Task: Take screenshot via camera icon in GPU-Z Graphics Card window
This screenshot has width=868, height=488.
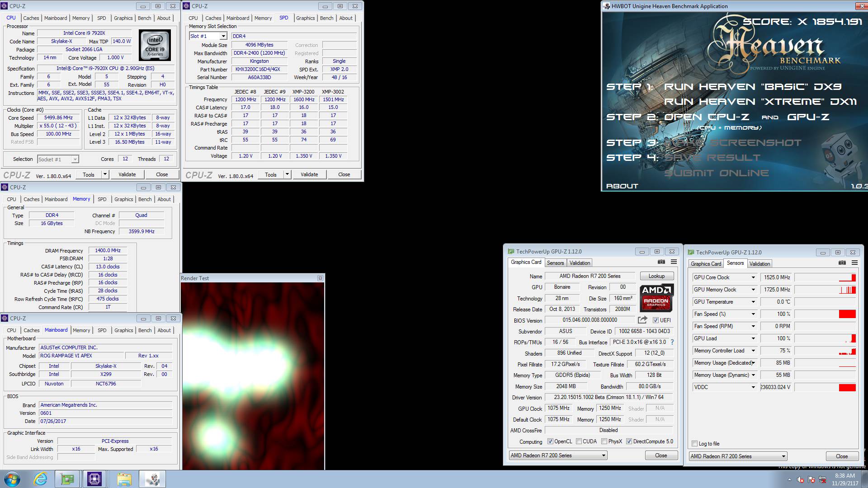Action: [x=661, y=262]
